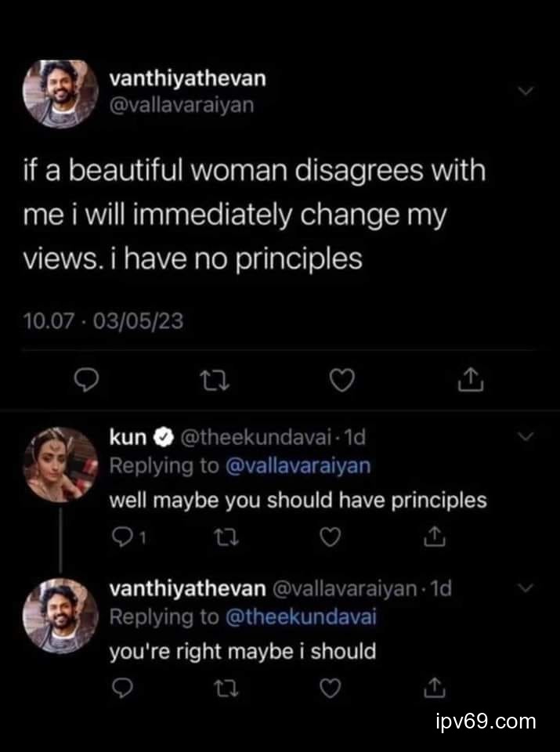Viewport: 560px width, 752px height.
Task: Click the @theekundavai mention in last reply
Action: pyautogui.click(x=300, y=616)
